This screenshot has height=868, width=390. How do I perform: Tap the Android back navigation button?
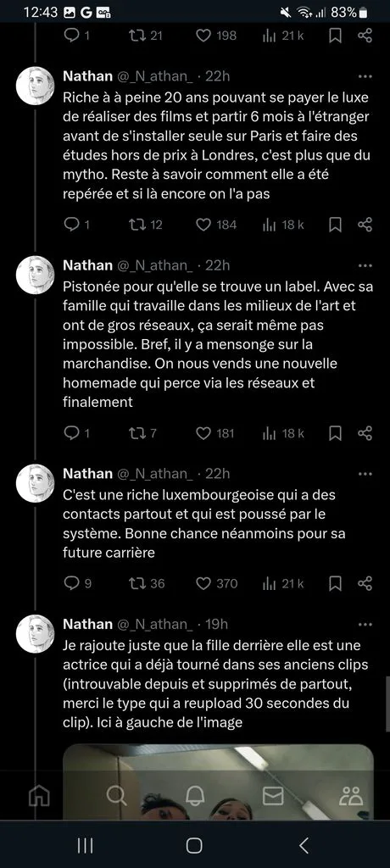pos(304,845)
